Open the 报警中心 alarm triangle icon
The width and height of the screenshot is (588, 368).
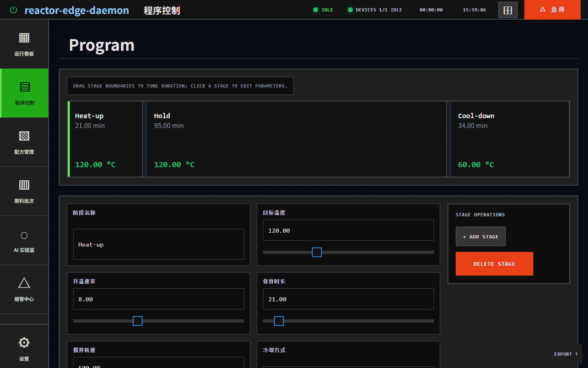coord(24,283)
